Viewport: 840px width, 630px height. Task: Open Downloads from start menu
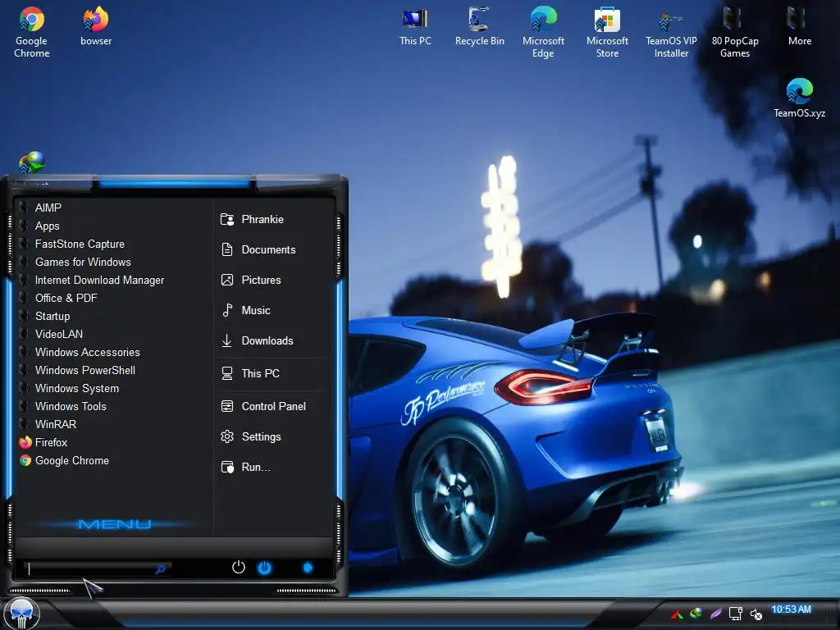[273, 340]
